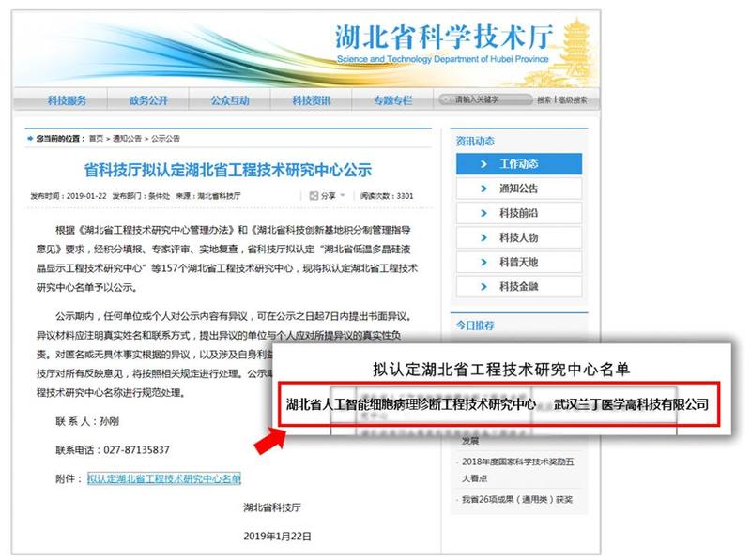Go to 科技金融 in the sidebar
The height and width of the screenshot is (560, 751).
519,286
